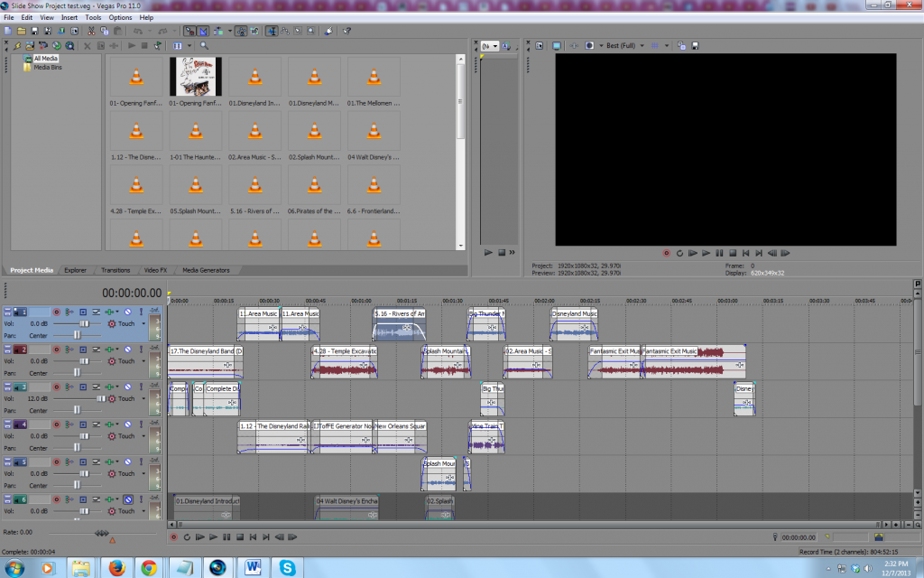Switch to the Transitions tab

[115, 270]
